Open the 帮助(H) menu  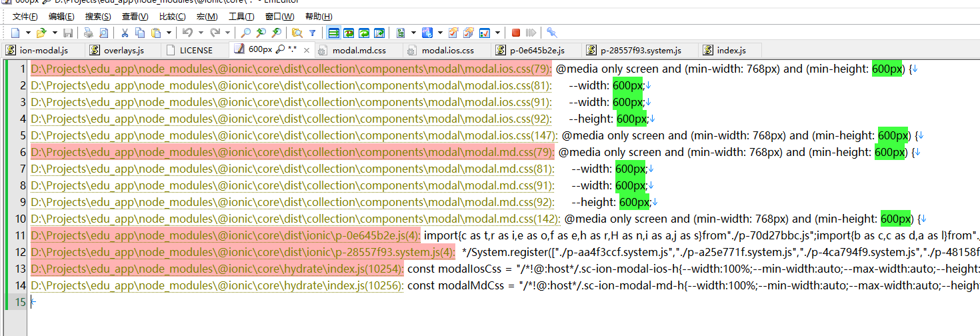319,17
